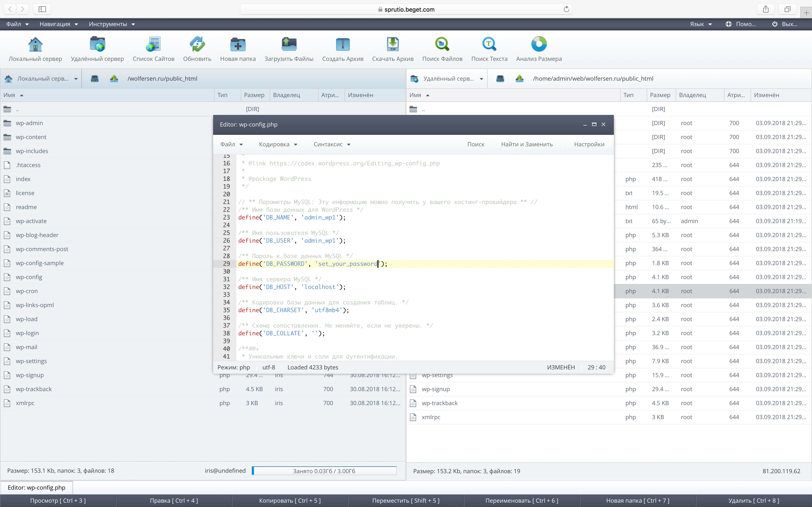Create folder with Новая папка icon
Image resolution: width=812 pixels, height=507 pixels.
238,45
